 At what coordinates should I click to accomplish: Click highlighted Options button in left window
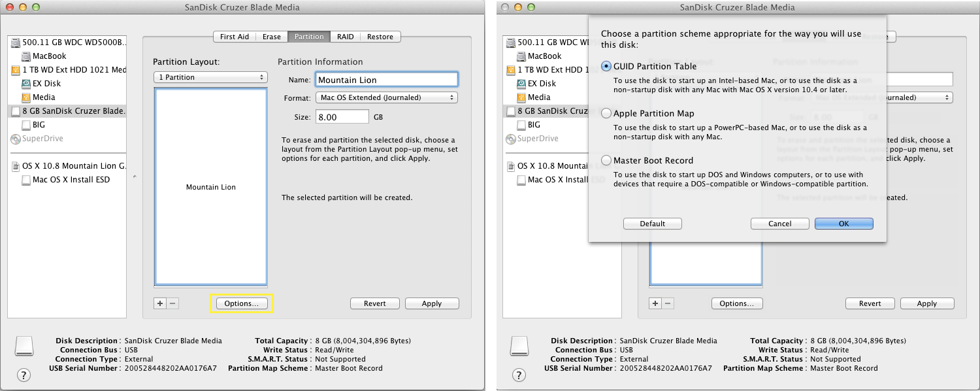pos(241,303)
